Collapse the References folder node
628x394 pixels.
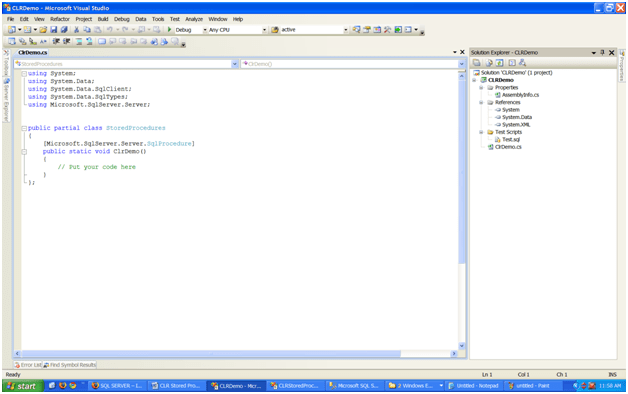pyautogui.click(x=481, y=103)
